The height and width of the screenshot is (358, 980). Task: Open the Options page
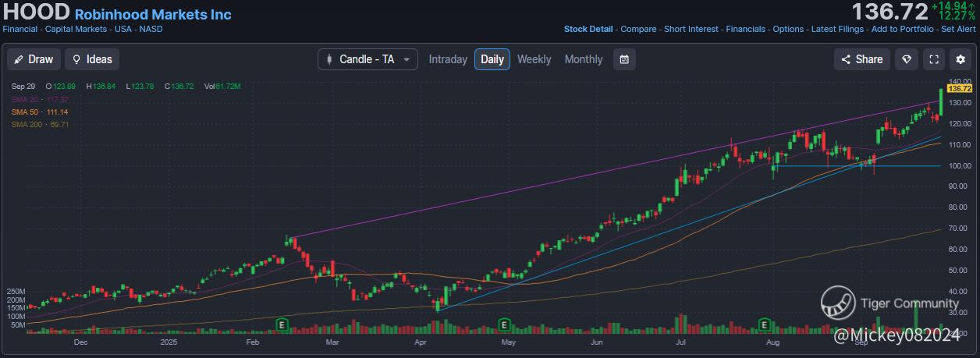tap(788, 30)
